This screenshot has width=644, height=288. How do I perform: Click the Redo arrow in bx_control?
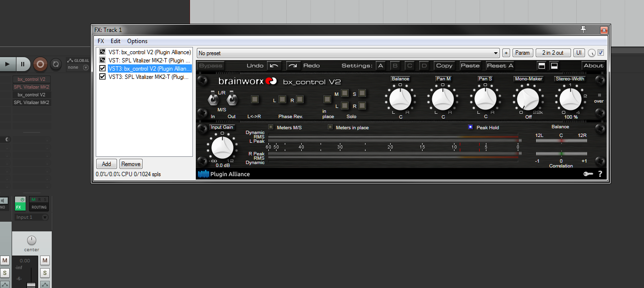[x=293, y=65]
